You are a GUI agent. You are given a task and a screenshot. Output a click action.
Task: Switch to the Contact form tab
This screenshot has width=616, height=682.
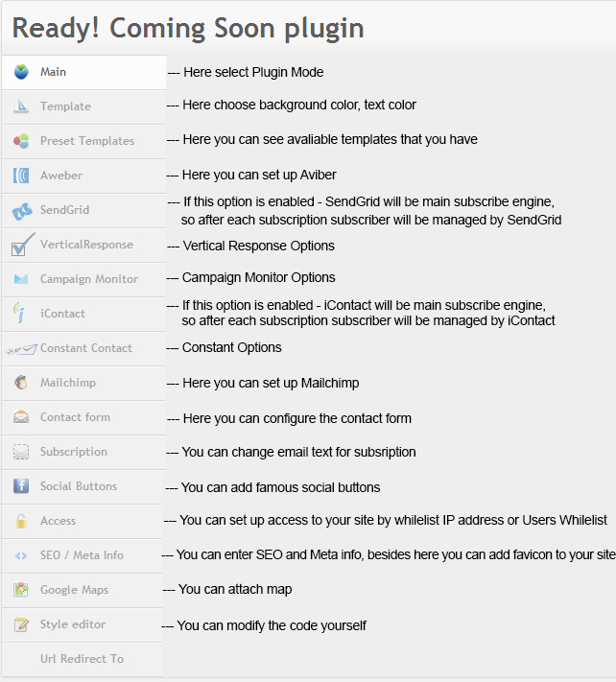(x=83, y=417)
